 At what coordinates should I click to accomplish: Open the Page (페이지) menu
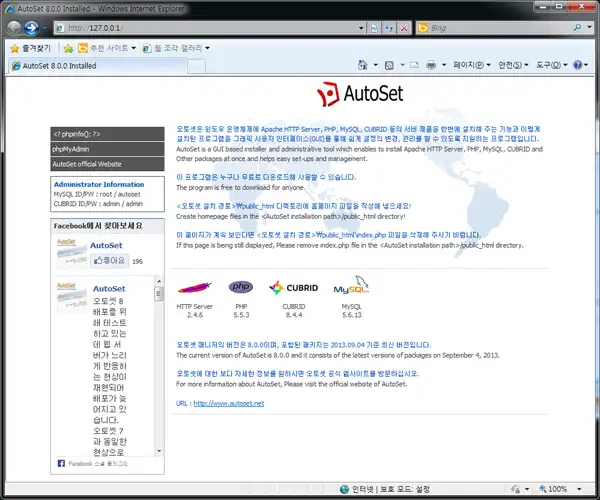(471, 65)
